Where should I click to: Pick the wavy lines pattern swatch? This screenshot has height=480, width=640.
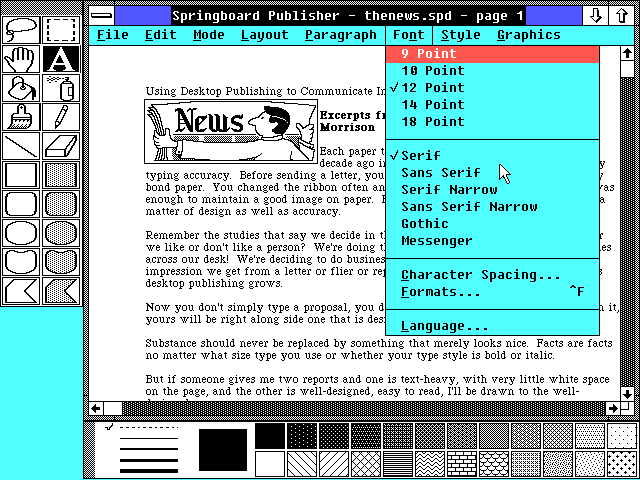pos(430,464)
